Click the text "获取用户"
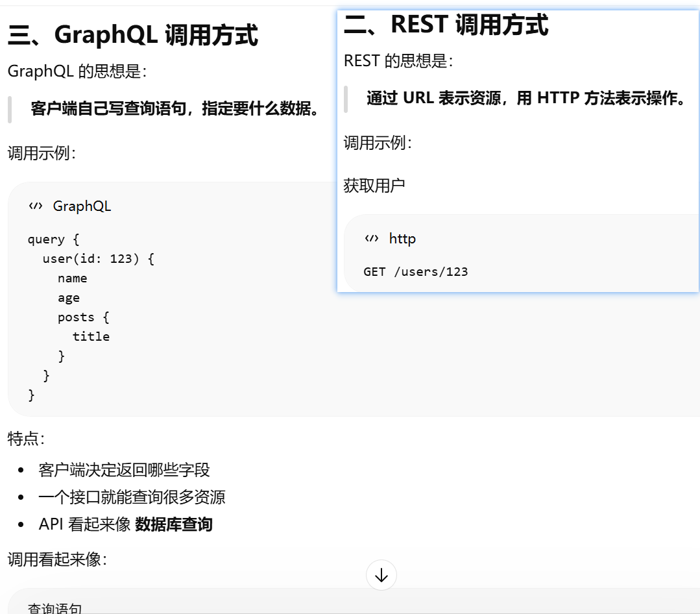The width and height of the screenshot is (700, 614). click(x=374, y=186)
